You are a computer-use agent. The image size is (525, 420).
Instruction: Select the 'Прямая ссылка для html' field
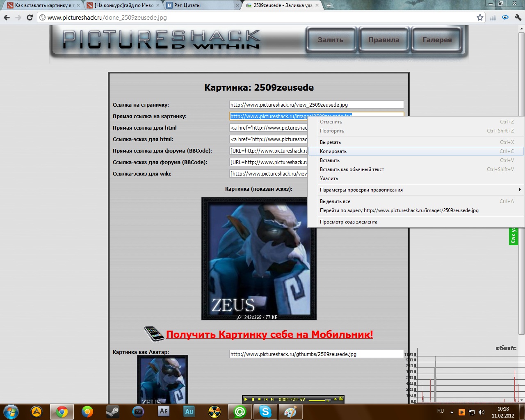268,128
